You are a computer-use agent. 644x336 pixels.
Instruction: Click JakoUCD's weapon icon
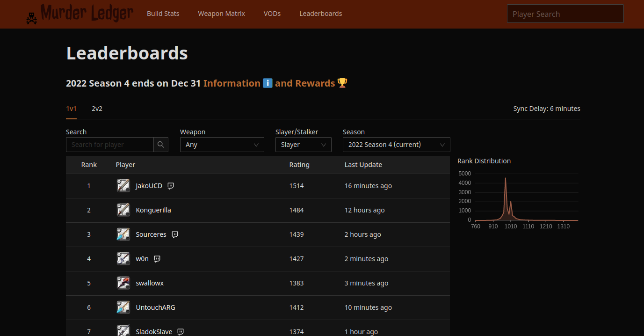(x=123, y=186)
